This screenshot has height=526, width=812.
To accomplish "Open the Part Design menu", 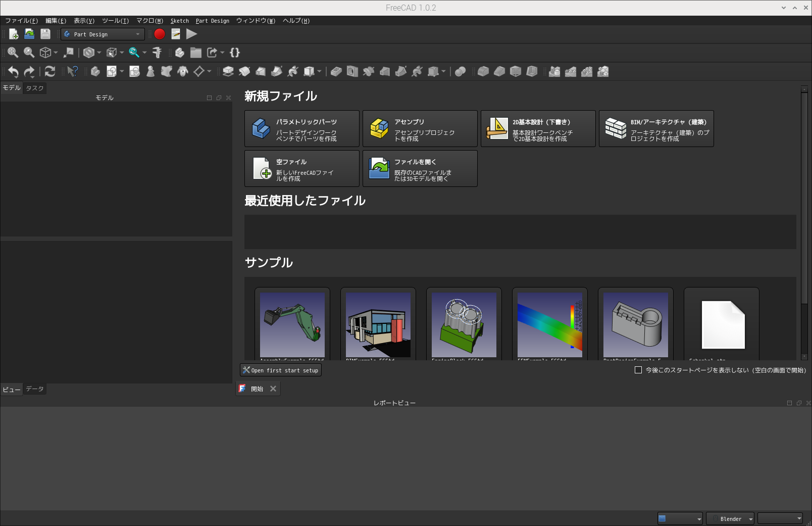I will tap(213, 21).
